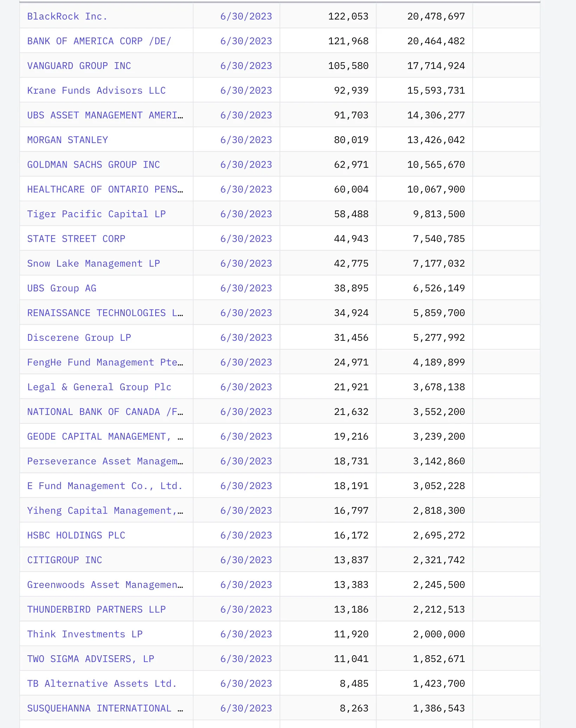Click the VANGUARD GROUP INC link
Screen dimensions: 576x728
pyautogui.click(x=79, y=66)
